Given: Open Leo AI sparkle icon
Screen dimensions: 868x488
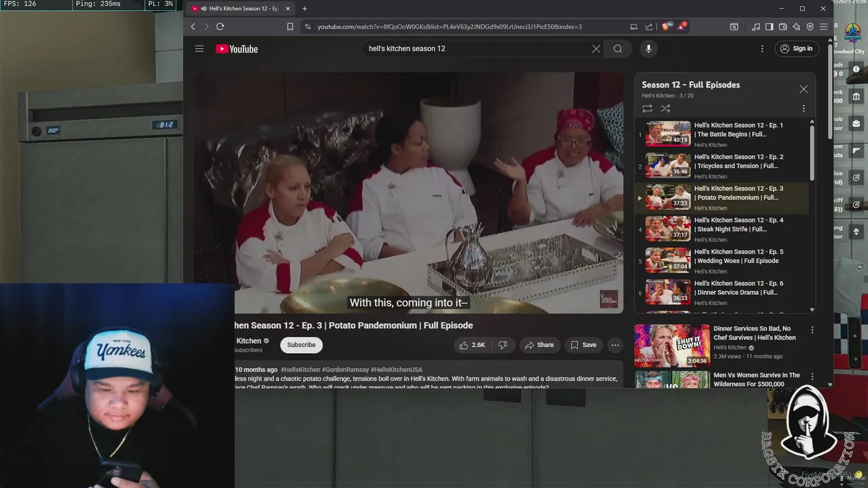Looking at the screenshot, I should [796, 26].
